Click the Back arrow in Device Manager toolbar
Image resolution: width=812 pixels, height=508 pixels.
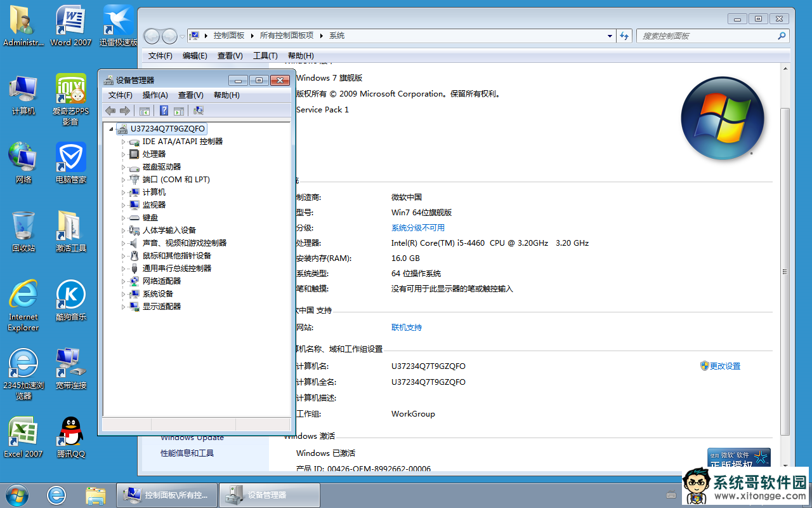pos(110,110)
